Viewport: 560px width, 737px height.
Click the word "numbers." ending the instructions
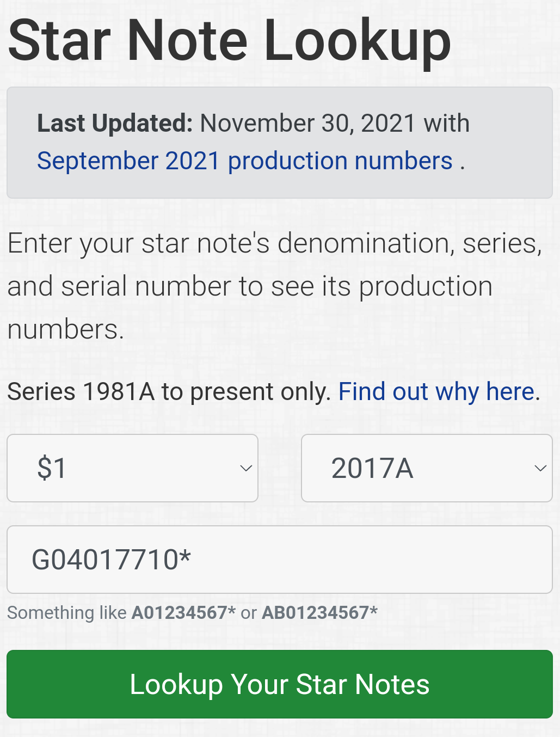pyautogui.click(x=65, y=330)
